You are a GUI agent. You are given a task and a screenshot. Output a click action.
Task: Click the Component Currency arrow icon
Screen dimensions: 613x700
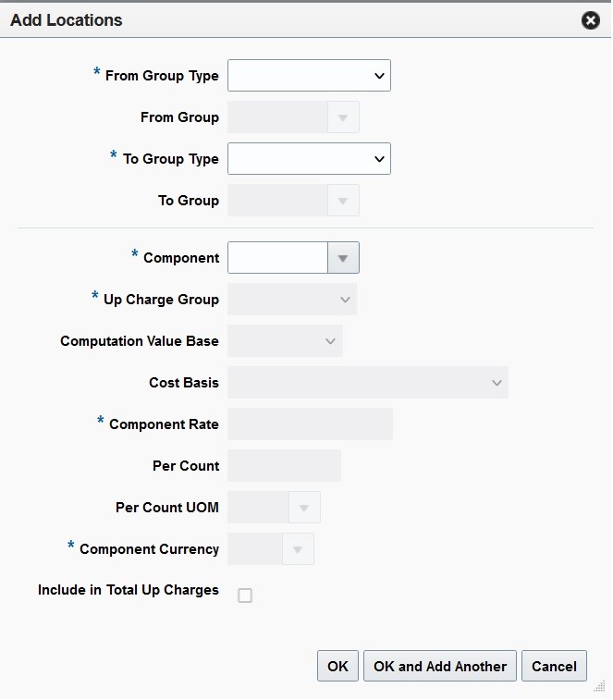[x=298, y=549]
